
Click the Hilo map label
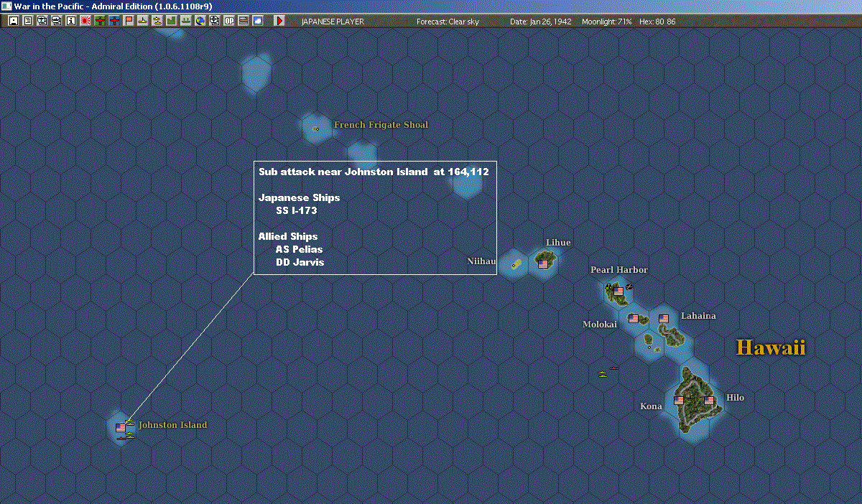(736, 398)
